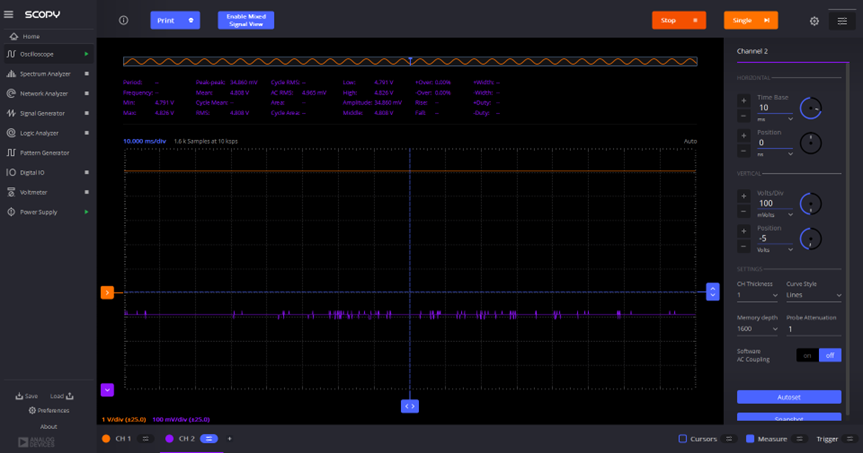The width and height of the screenshot is (863, 453).
Task: Open CH 2 settings menu icon
Action: click(x=209, y=439)
